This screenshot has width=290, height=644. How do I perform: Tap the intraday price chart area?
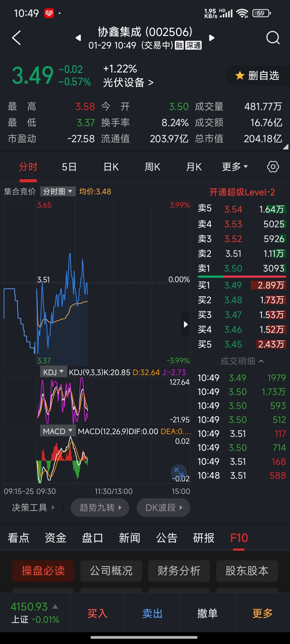pyautogui.click(x=97, y=283)
